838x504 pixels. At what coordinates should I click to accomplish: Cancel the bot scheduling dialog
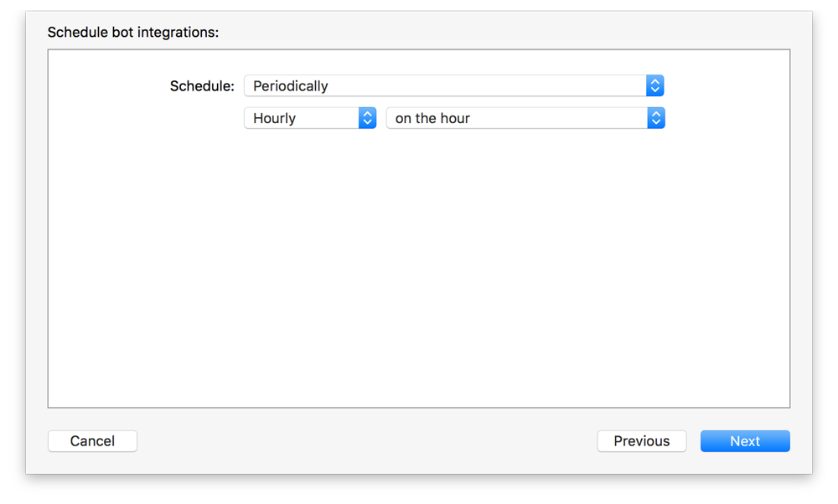point(92,440)
